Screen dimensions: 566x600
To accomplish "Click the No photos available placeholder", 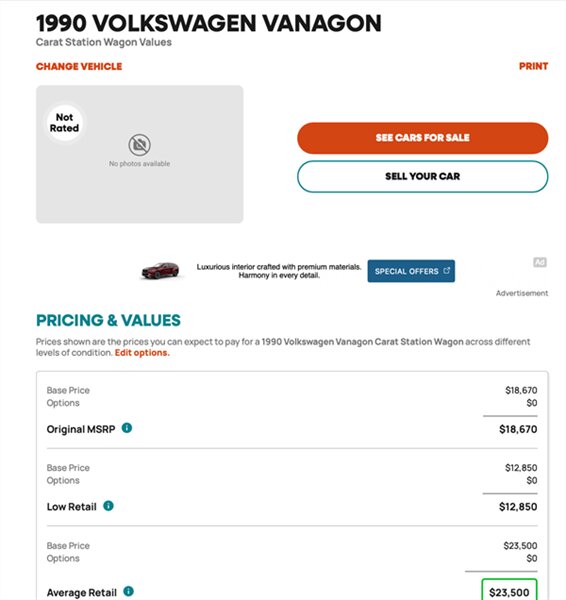I will point(139,154).
